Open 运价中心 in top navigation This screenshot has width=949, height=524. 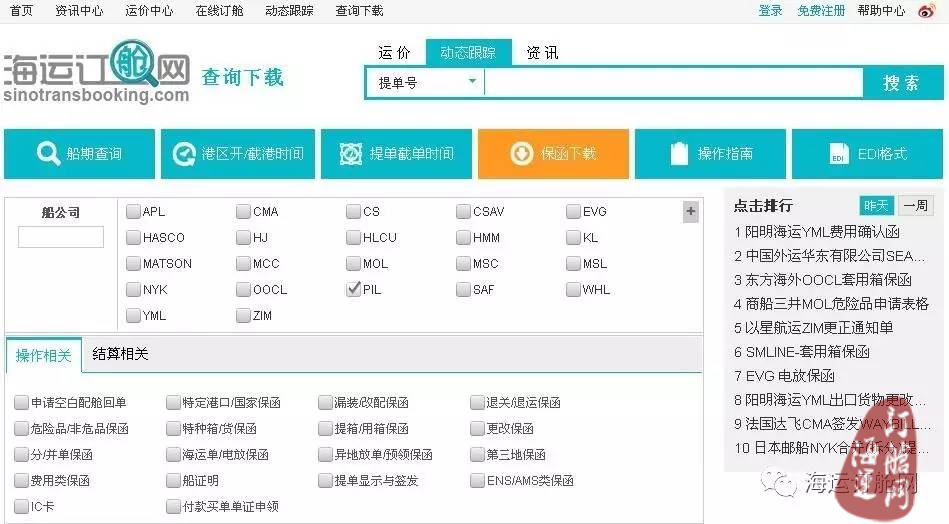[x=149, y=10]
